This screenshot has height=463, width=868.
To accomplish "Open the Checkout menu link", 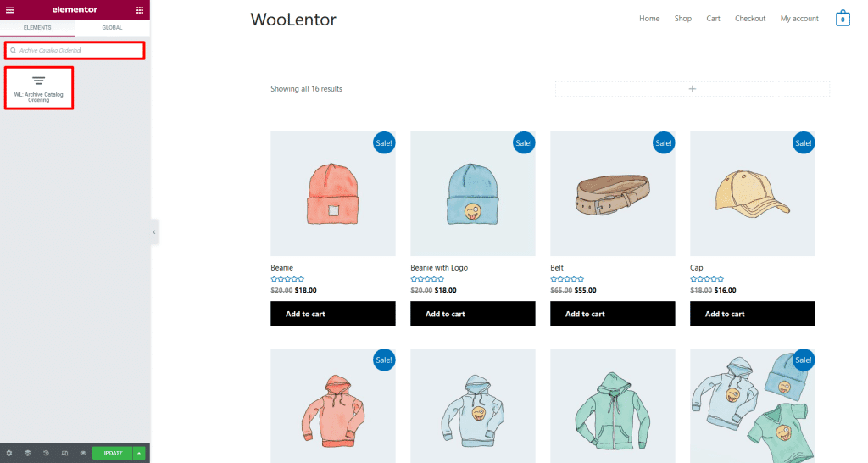I will point(750,19).
